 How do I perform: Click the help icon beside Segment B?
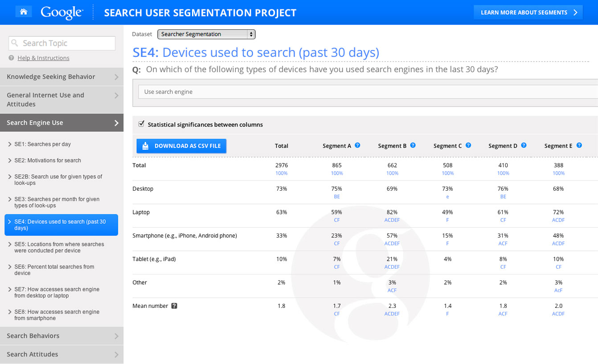413,145
